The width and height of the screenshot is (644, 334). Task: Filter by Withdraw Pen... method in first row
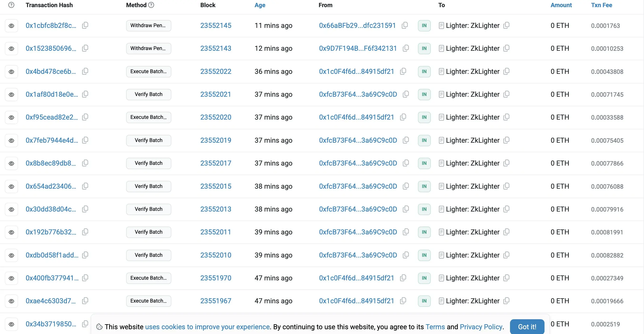point(149,25)
